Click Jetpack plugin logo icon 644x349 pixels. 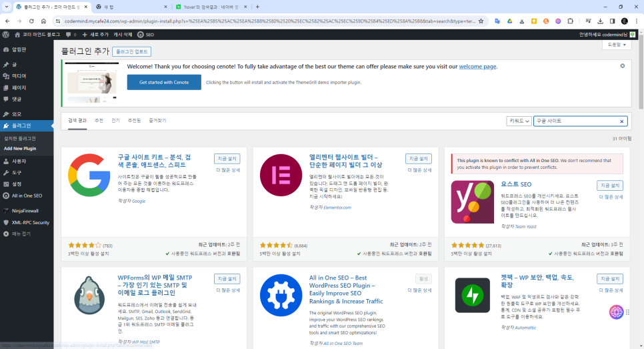pyautogui.click(x=472, y=295)
